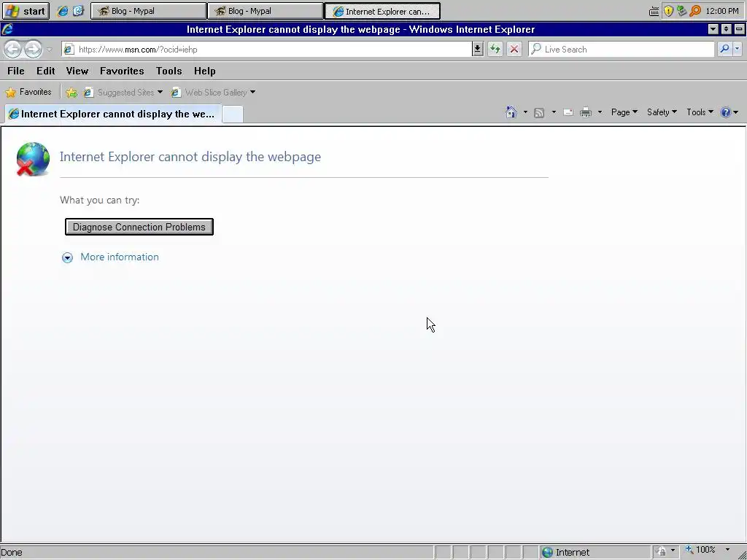Click the yellow security shield tray icon
747x560 pixels.
point(668,11)
